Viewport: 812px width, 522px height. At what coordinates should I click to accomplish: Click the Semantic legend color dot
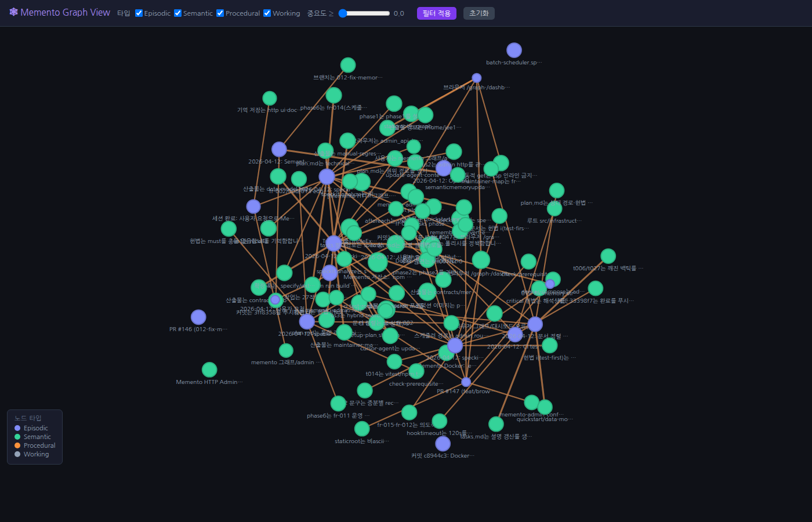17,437
